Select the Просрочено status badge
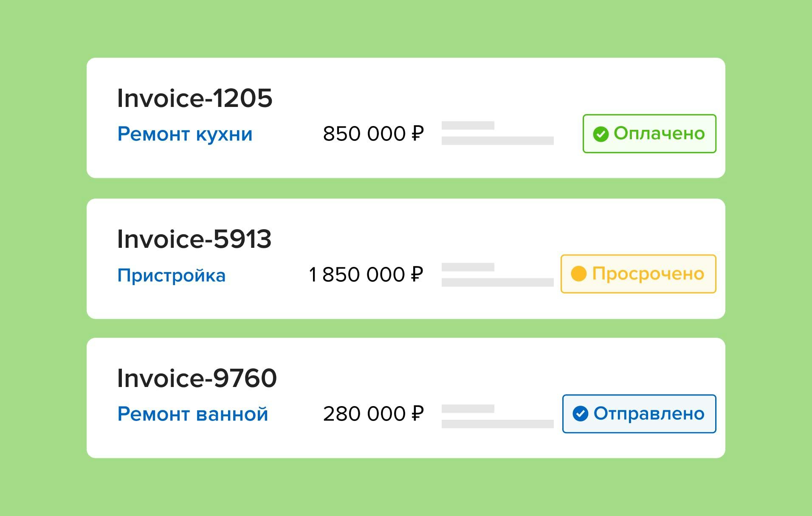 pyautogui.click(x=638, y=274)
